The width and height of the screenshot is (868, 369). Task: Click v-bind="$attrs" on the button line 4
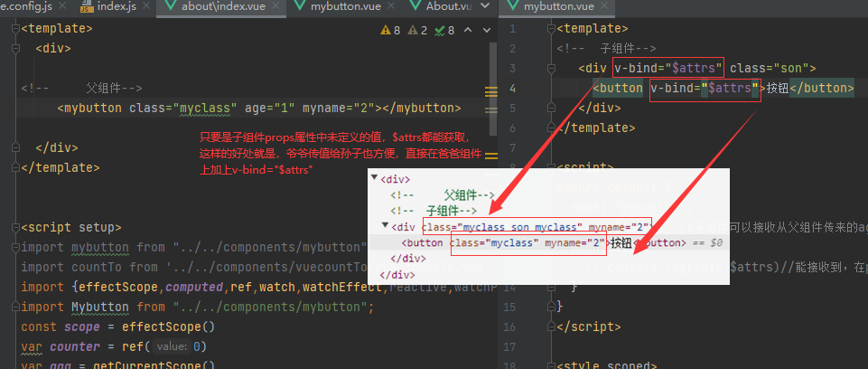point(705,88)
